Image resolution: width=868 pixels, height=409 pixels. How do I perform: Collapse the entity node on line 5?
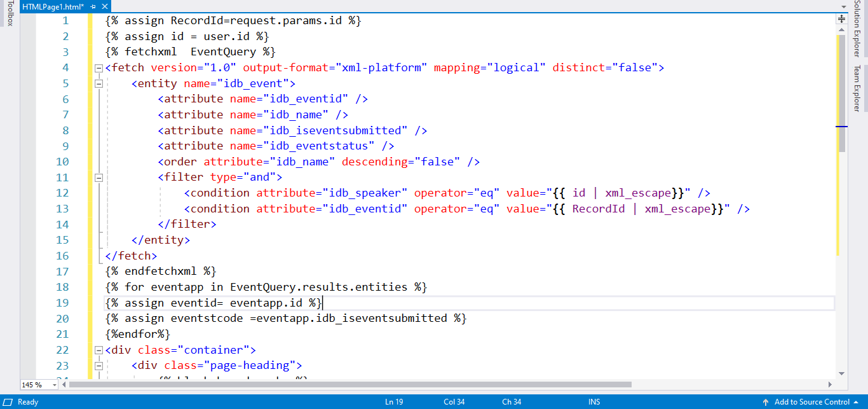[x=98, y=83]
